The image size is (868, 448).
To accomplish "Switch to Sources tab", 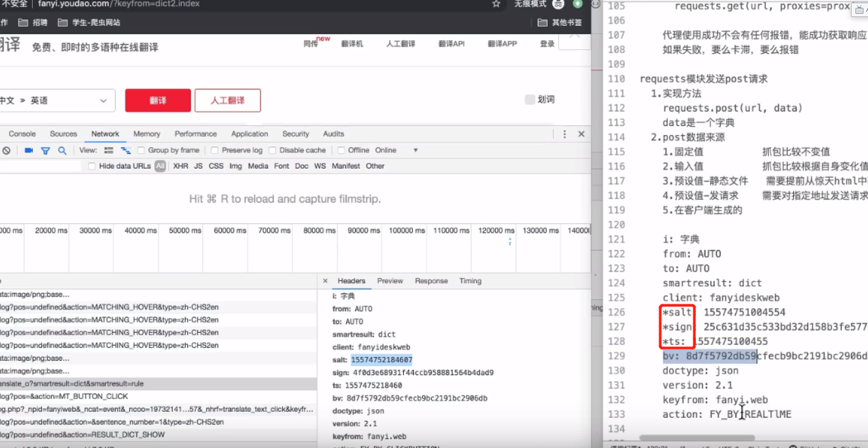I will tap(64, 134).
